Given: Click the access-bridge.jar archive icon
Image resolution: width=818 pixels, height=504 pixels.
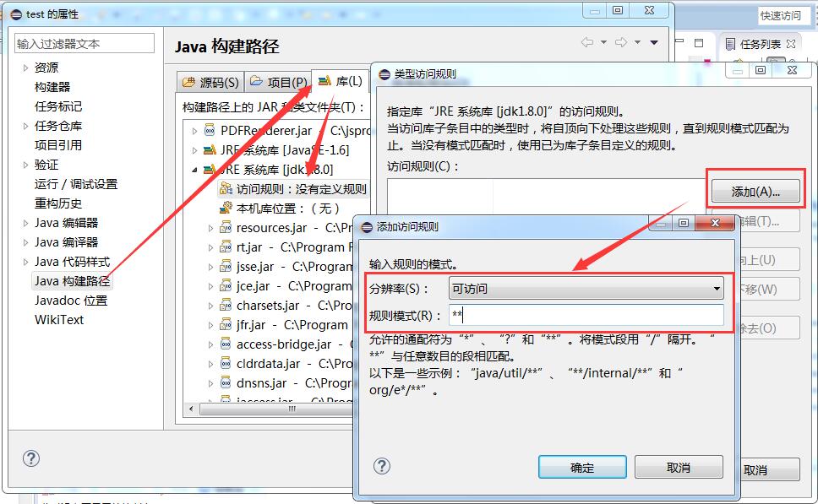Looking at the screenshot, I should point(226,344).
